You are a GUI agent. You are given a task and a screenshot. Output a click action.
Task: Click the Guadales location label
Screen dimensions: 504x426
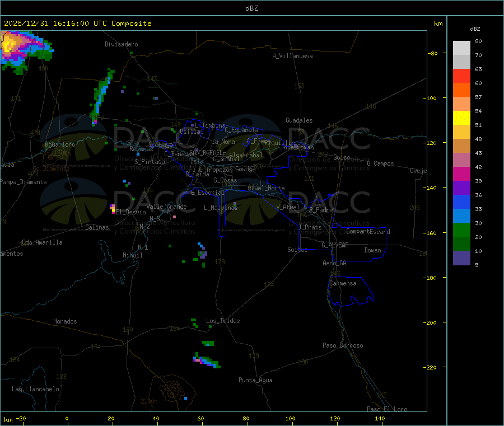pyautogui.click(x=299, y=120)
